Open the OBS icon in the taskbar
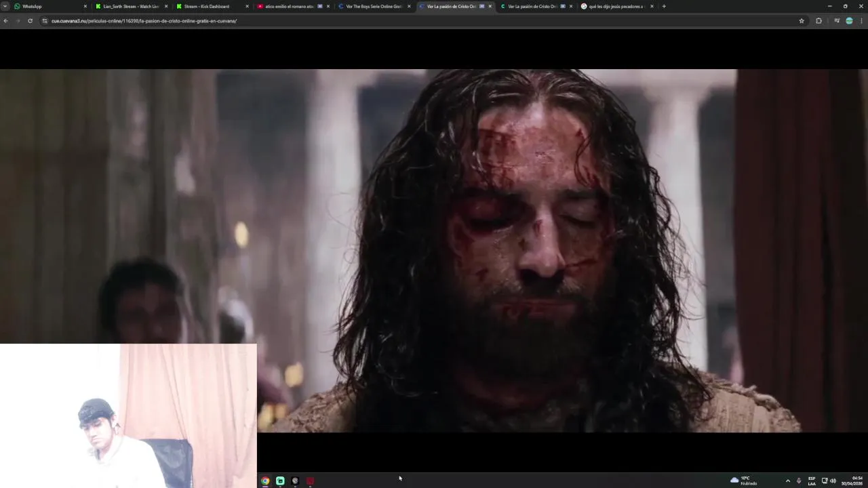 [295, 481]
